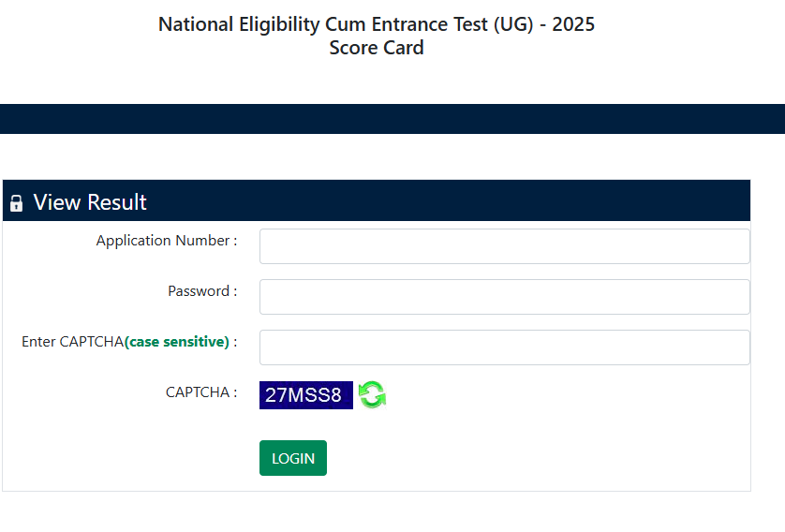785x532 pixels.
Task: Click the lock icon beside View Result
Action: [x=16, y=203]
